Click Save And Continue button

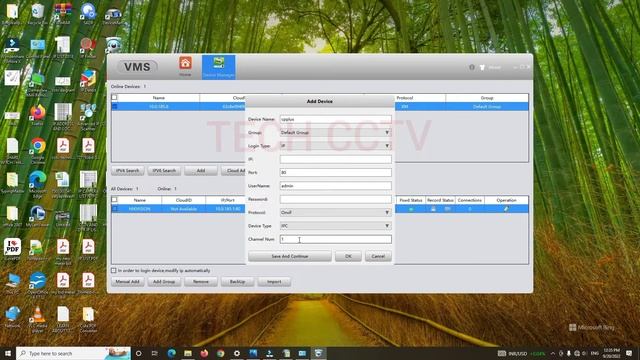pyautogui.click(x=290, y=256)
